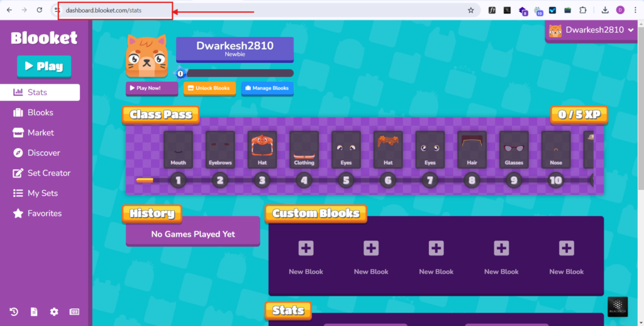Select Set Creator in the sidebar
644x326 pixels.
[x=48, y=173]
